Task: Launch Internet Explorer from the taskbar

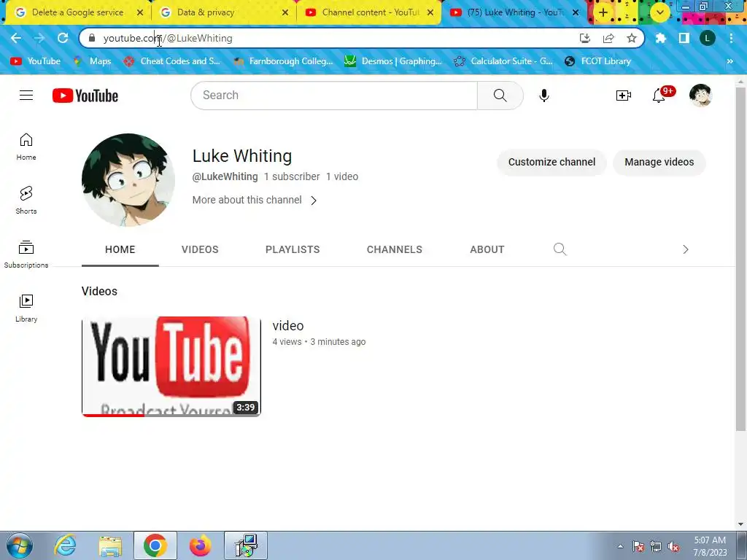Action: 65,545
